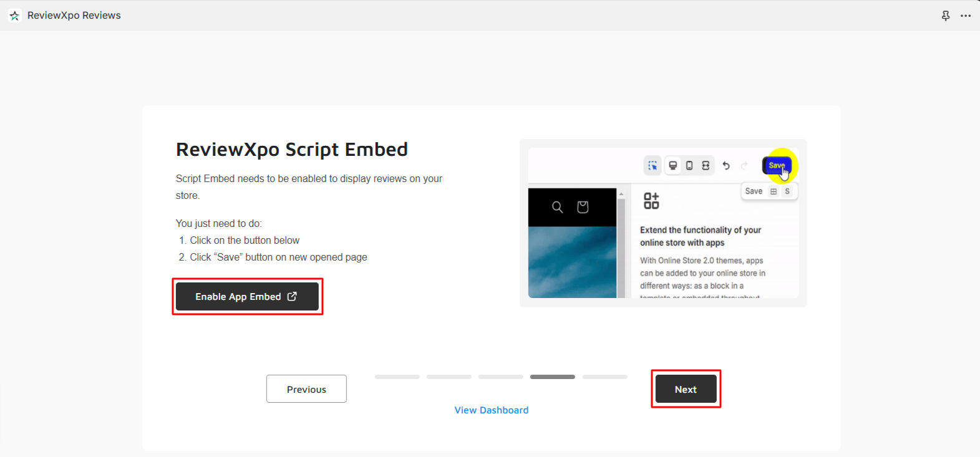Click the "ReviewXpo Script Embed" heading
The image size is (980, 457).
[x=292, y=150]
